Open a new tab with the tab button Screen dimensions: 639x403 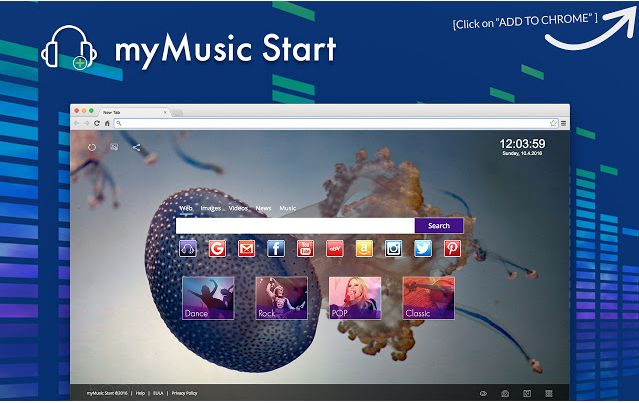pyautogui.click(x=176, y=112)
